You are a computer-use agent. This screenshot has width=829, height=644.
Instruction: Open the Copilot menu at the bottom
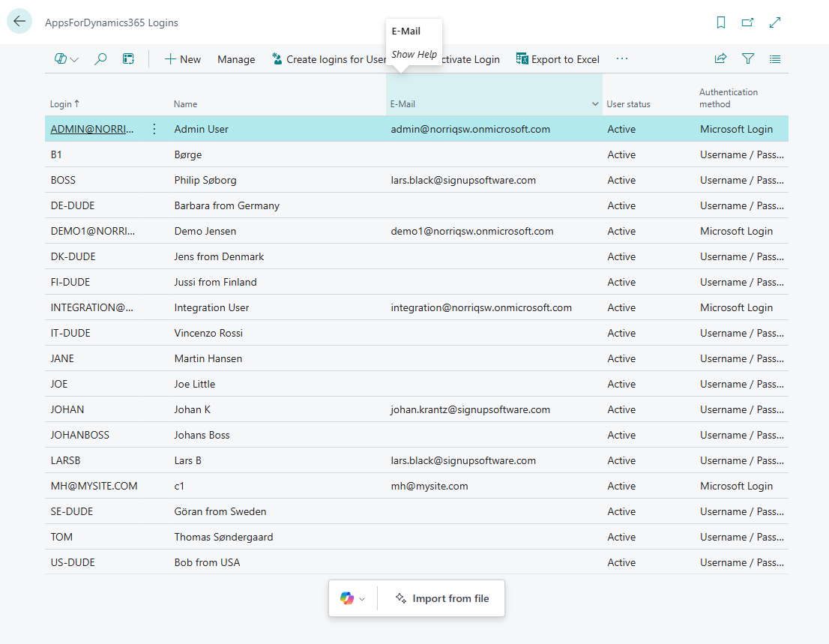(x=352, y=598)
